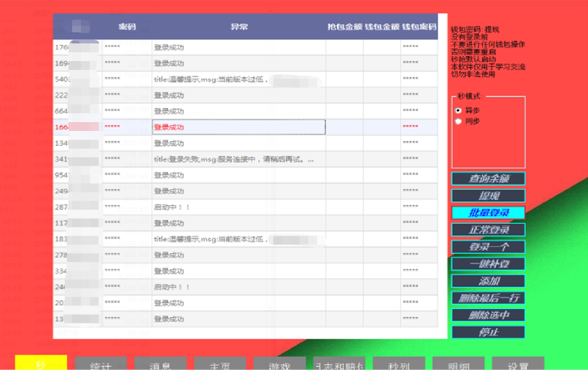Click the 删除选中 button
The image size is (588, 370).
(488, 315)
